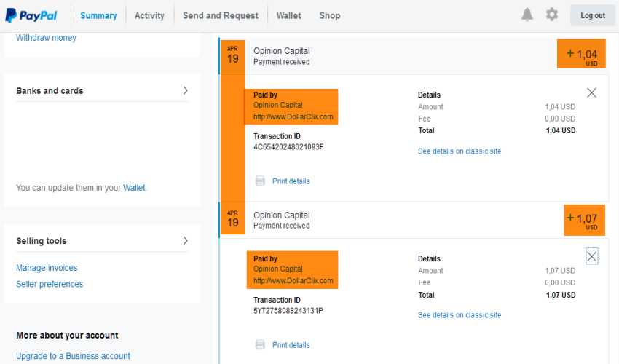
Task: Open the Activity tab
Action: 149,15
